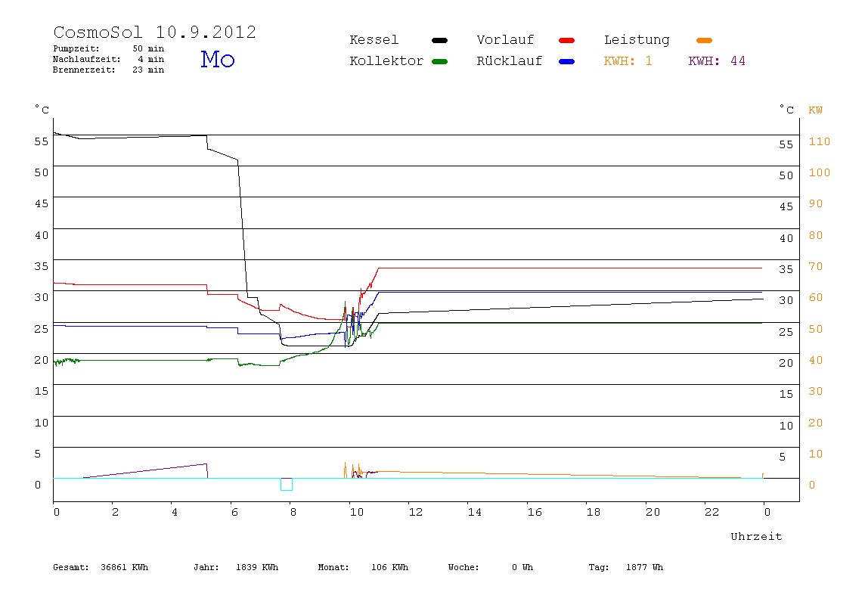
Task: Click the 110 tick on KW axis
Action: pyautogui.click(x=820, y=141)
